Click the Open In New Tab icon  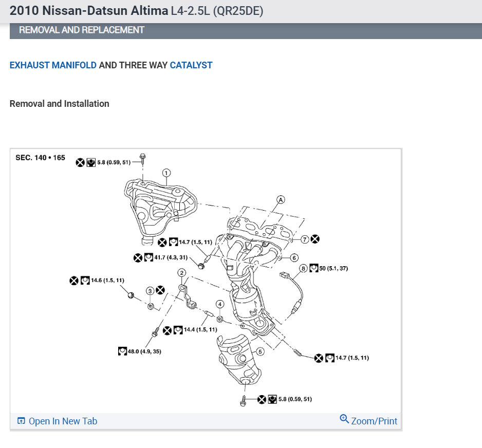pyautogui.click(x=21, y=421)
